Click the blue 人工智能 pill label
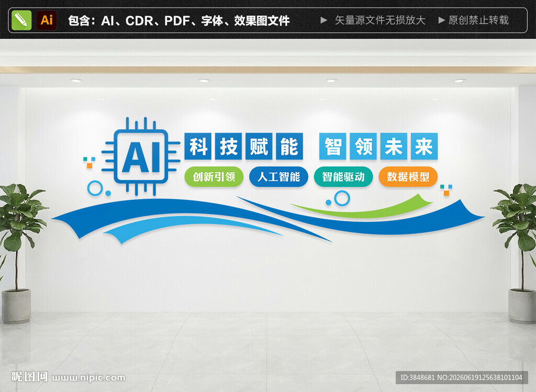Viewport: 536px width, 392px height. pyautogui.click(x=278, y=177)
